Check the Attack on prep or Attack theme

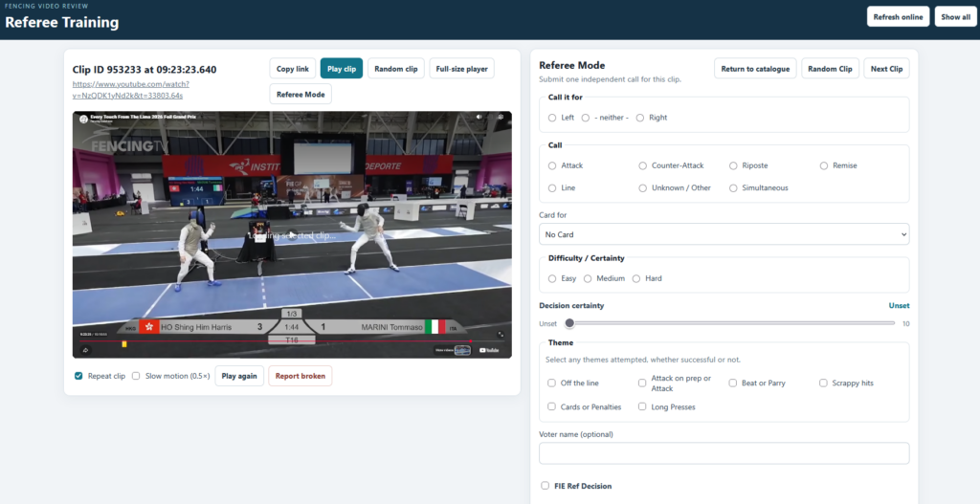coord(642,383)
